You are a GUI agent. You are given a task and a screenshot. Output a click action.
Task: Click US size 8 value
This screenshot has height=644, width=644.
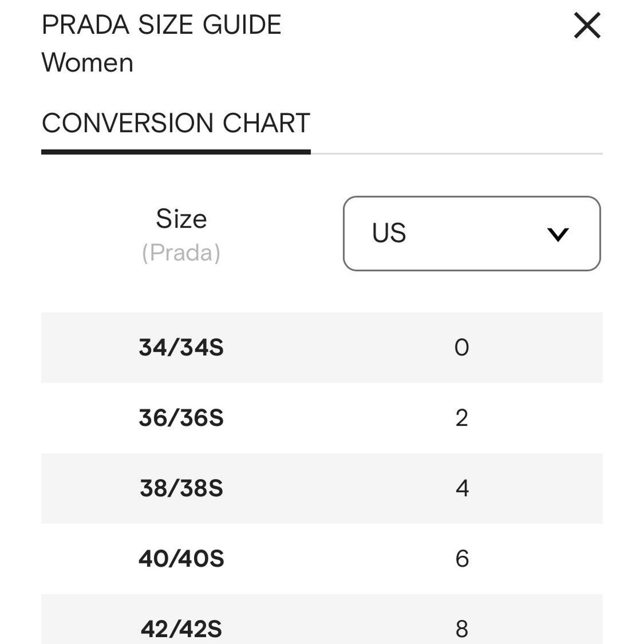[462, 629]
